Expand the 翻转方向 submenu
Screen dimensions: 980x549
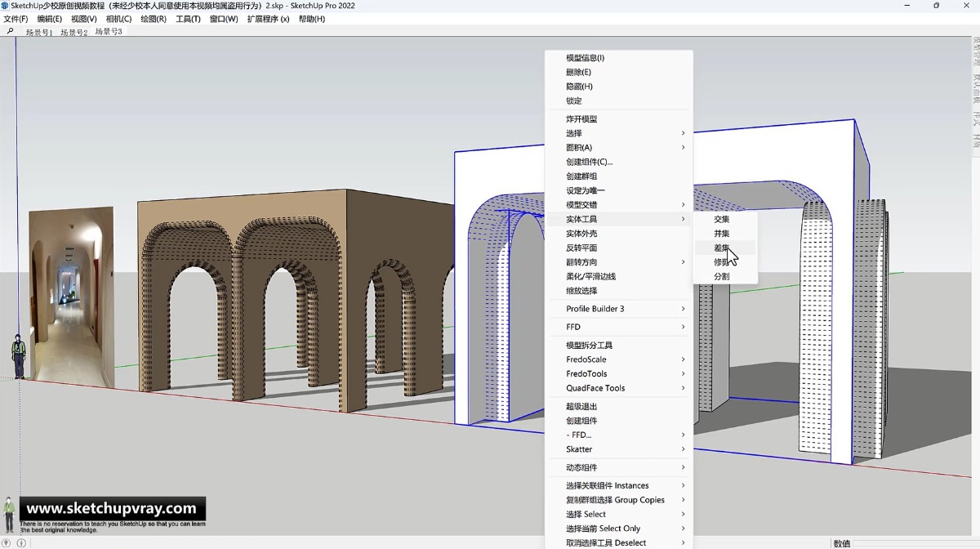click(618, 262)
